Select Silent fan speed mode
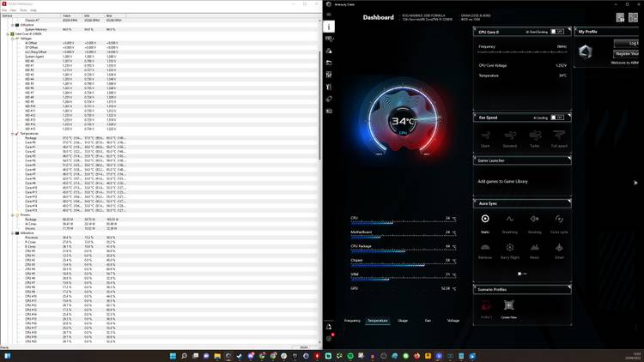 (485, 139)
